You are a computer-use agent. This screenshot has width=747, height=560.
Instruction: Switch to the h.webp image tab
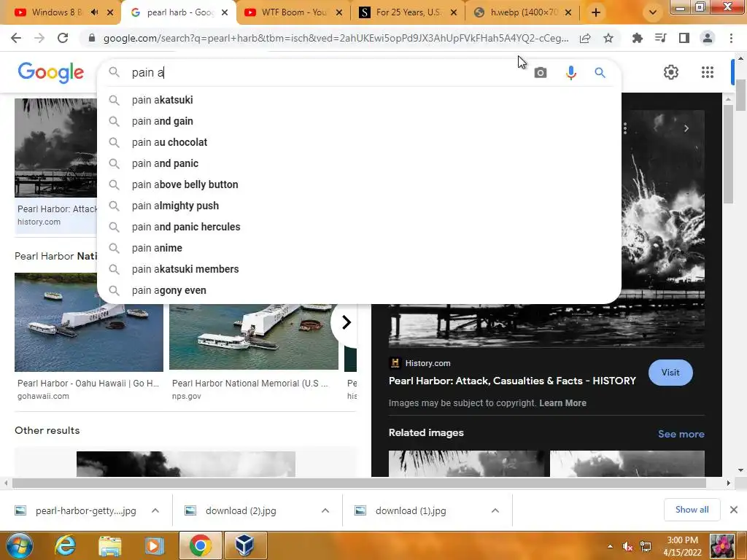523,12
